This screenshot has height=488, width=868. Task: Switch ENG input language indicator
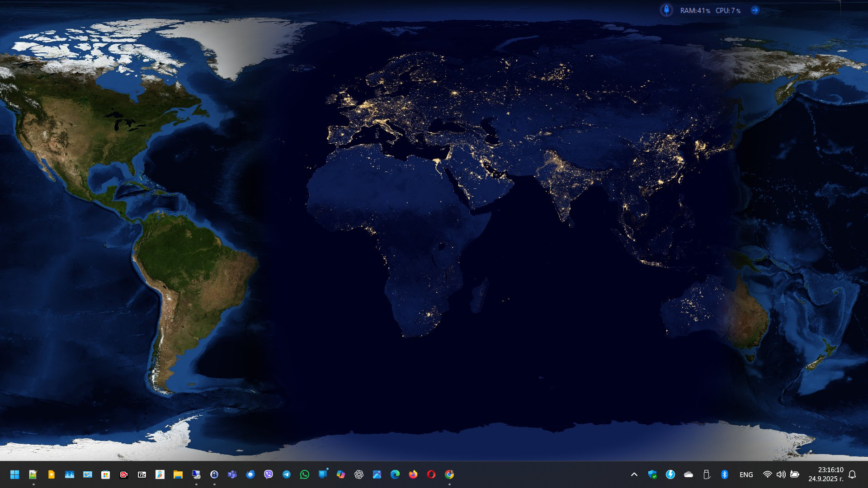(746, 474)
